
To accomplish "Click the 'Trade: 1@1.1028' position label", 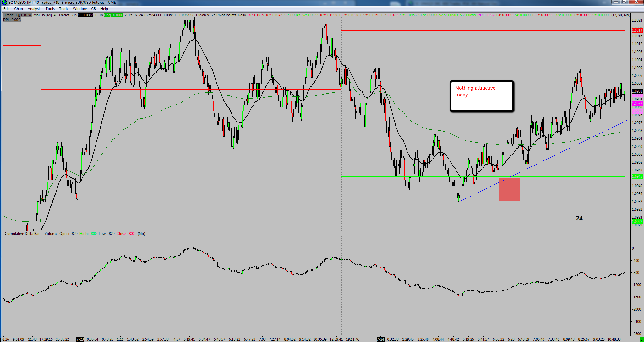I will 18,15.
